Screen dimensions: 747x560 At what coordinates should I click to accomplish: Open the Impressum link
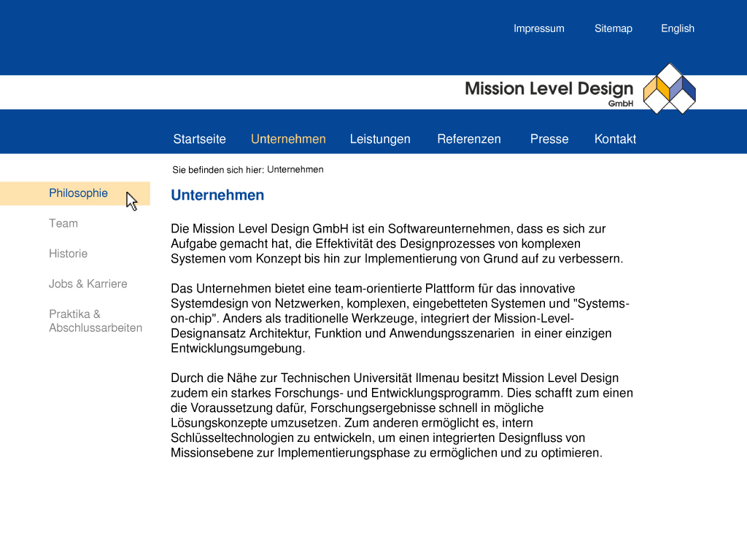pyautogui.click(x=539, y=28)
